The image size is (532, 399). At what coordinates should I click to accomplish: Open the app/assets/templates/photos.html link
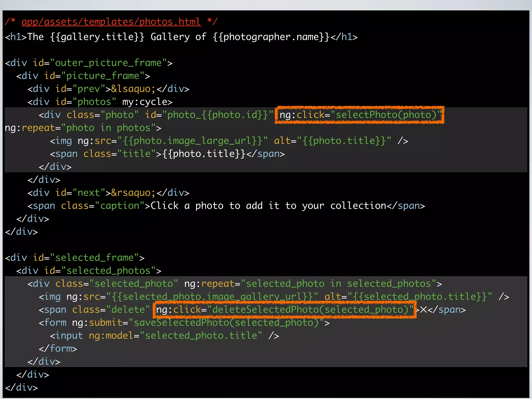point(111,22)
